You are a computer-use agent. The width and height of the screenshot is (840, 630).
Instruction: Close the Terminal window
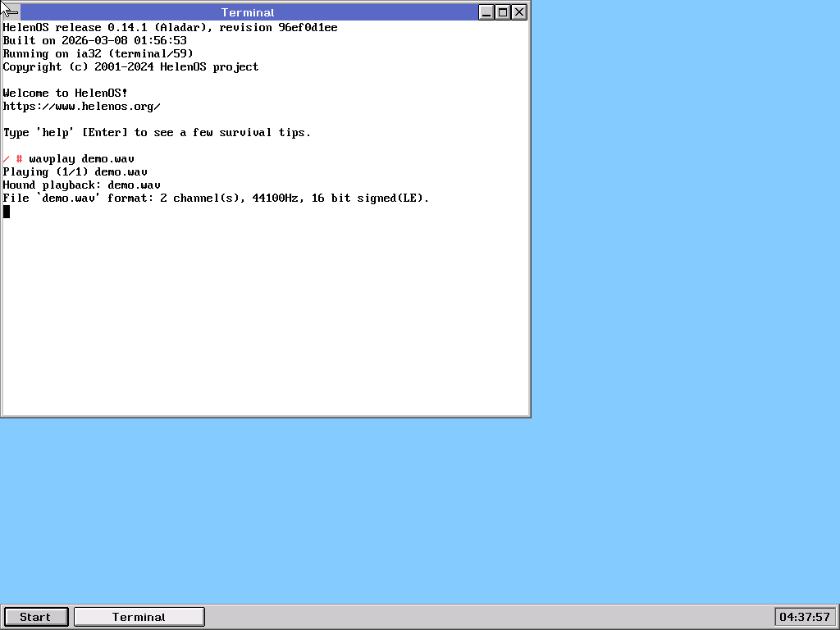pos(519,12)
